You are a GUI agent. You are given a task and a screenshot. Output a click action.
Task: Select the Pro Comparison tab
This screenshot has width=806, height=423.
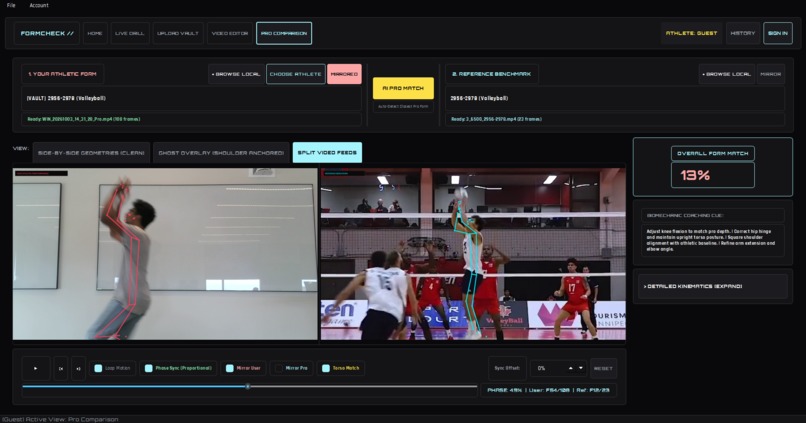click(x=284, y=33)
